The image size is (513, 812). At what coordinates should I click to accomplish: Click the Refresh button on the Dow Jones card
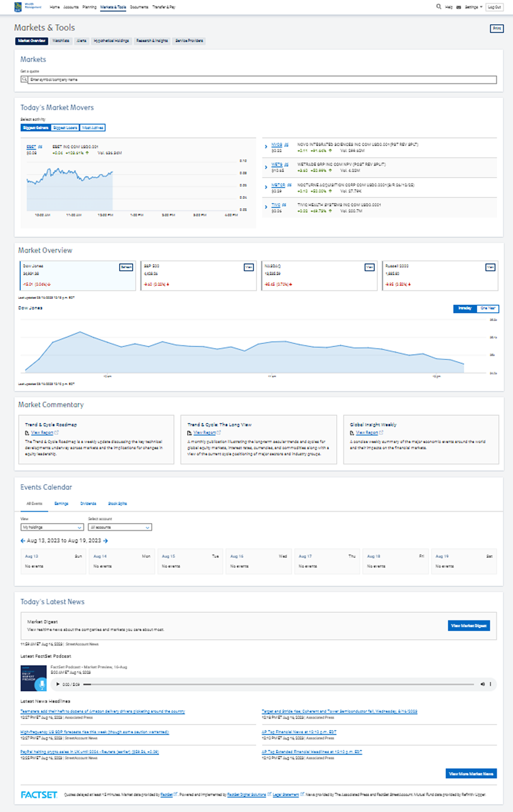[x=126, y=267]
